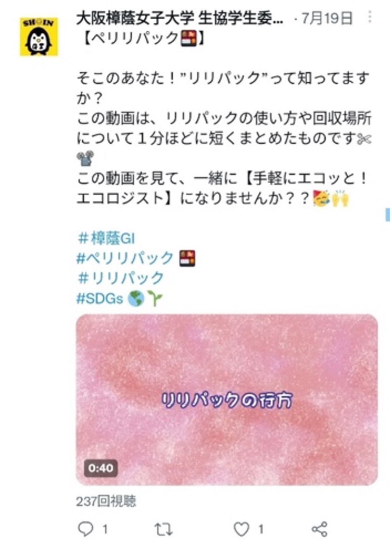Click the 【ペリリパック】 title line

[x=141, y=38]
